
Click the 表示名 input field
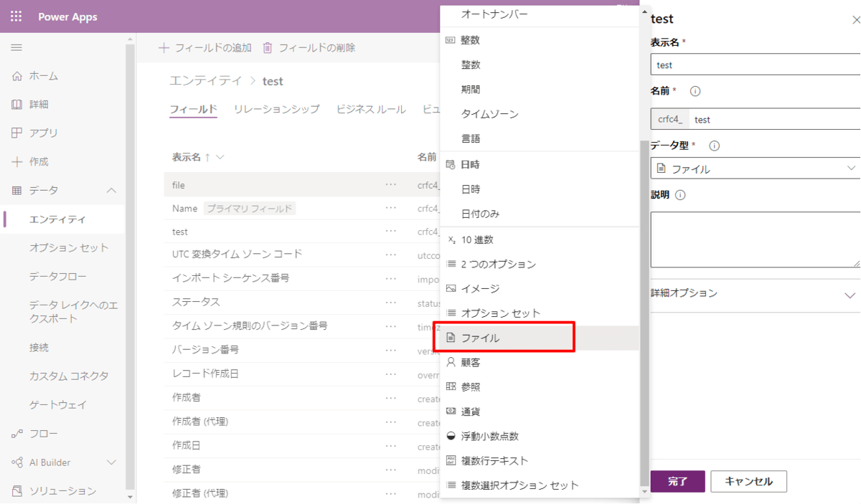tap(756, 65)
